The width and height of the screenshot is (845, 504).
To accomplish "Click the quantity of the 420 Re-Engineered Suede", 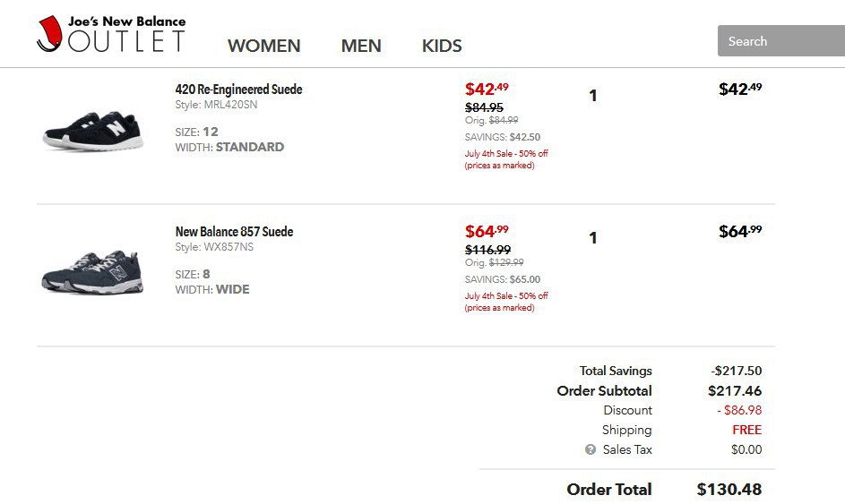I will tap(593, 96).
